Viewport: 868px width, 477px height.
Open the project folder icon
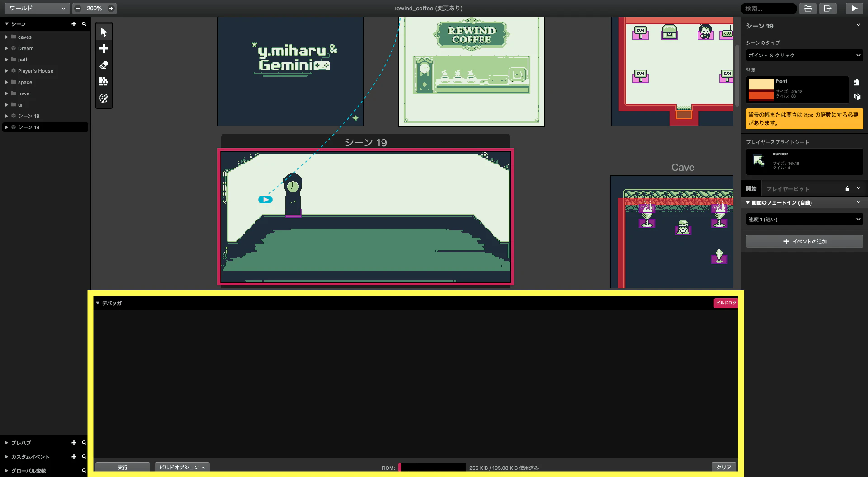click(x=808, y=9)
